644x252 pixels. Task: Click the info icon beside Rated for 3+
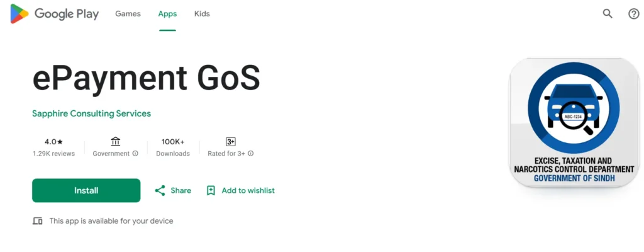click(251, 154)
